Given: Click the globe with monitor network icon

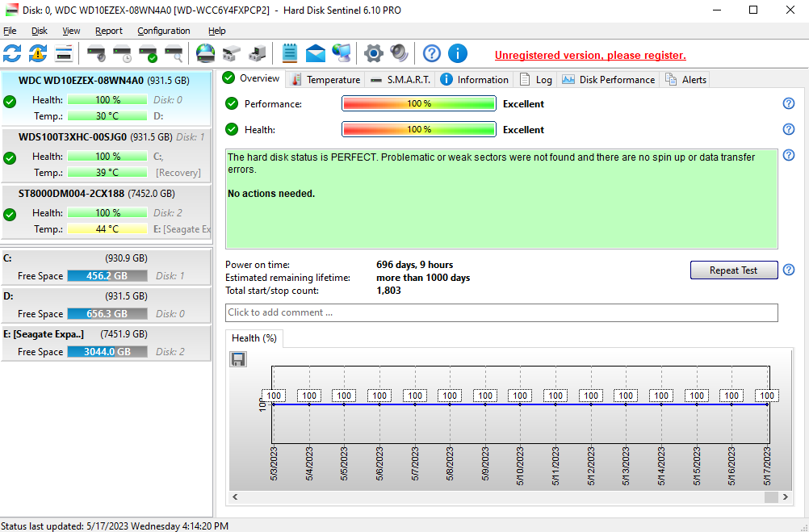Looking at the screenshot, I should 341,53.
